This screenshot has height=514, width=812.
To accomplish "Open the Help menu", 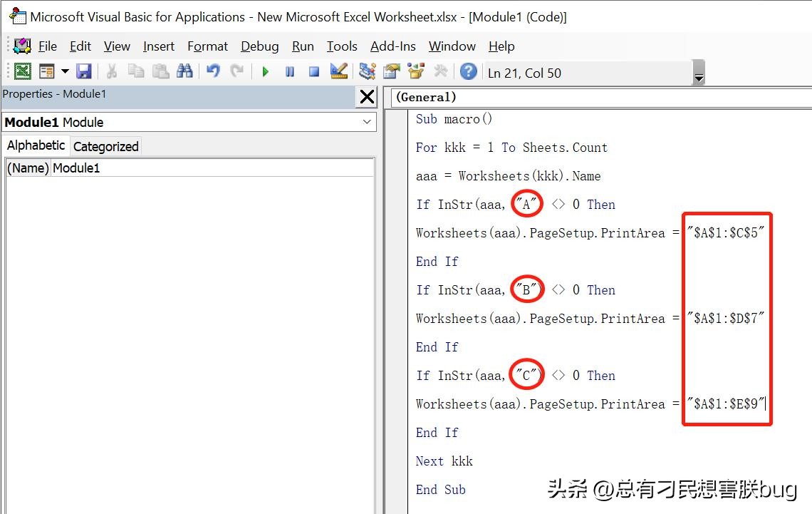I will (x=501, y=46).
